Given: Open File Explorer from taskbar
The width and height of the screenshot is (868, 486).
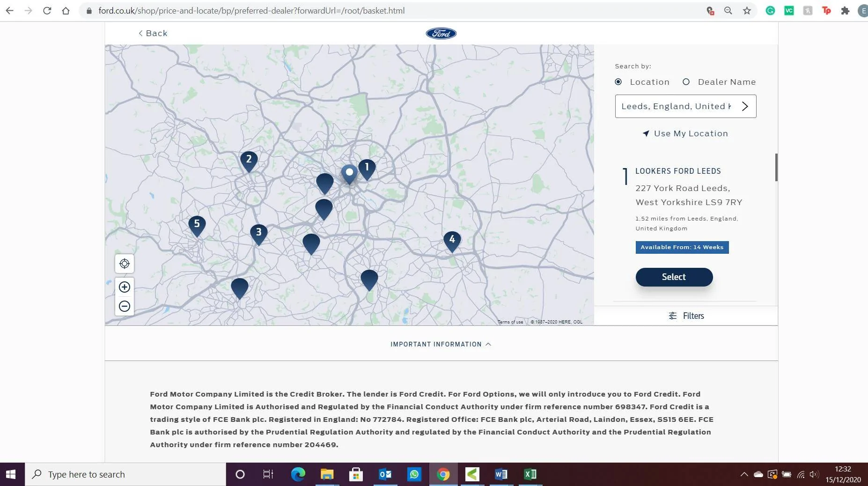Looking at the screenshot, I should (x=327, y=474).
